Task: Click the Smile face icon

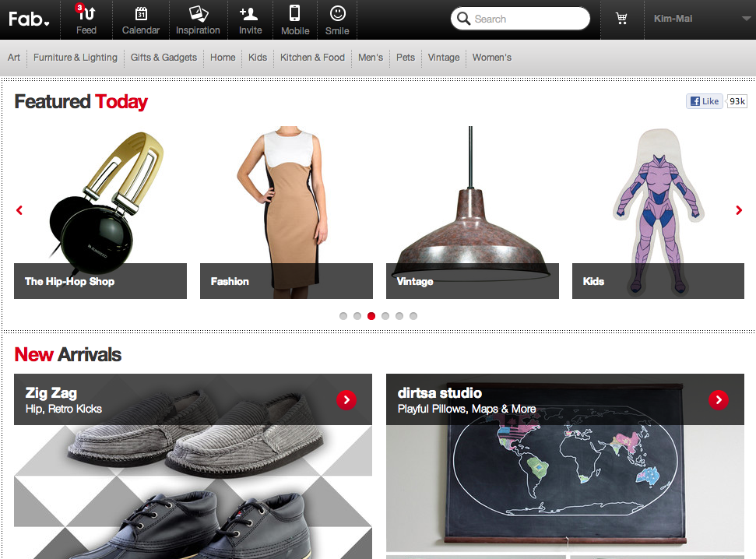Action: [x=337, y=14]
